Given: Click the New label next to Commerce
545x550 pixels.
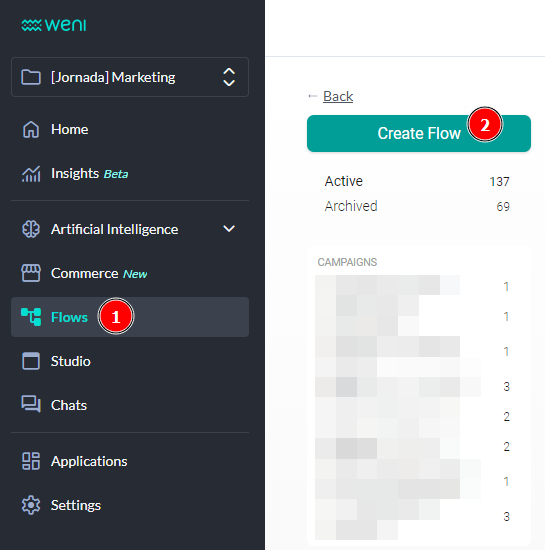Looking at the screenshot, I should pyautogui.click(x=135, y=274).
